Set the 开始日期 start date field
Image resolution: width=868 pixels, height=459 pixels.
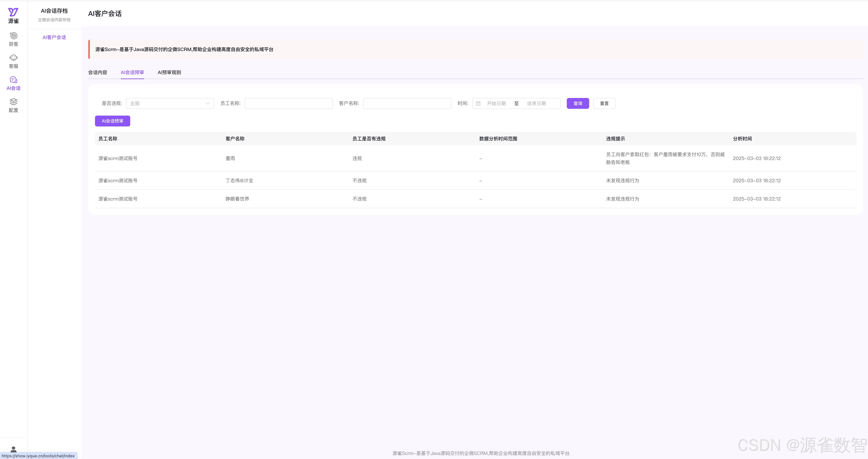[496, 103]
